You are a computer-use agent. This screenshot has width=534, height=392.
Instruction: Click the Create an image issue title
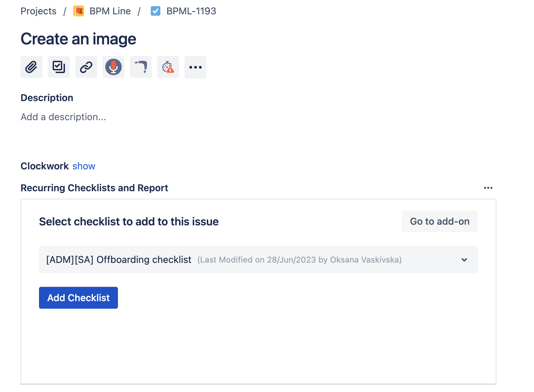click(78, 39)
